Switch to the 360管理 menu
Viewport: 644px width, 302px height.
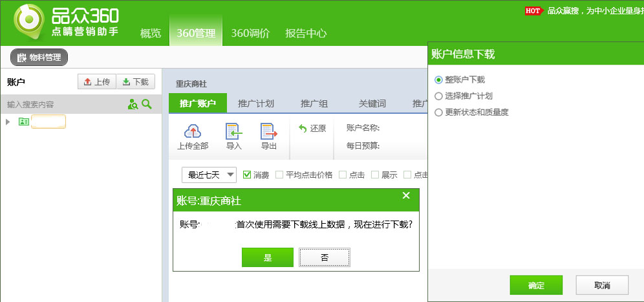[x=196, y=33]
